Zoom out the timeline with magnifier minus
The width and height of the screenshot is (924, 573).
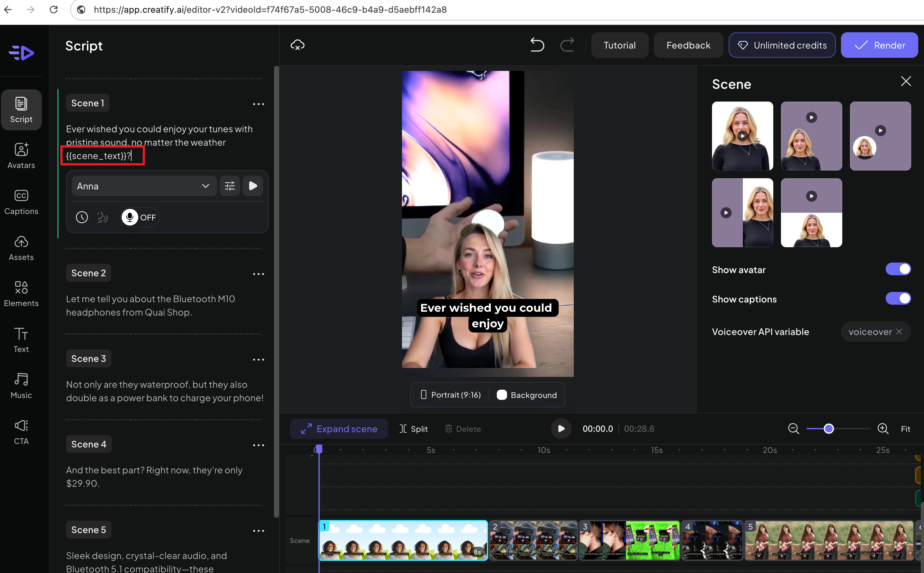click(793, 429)
